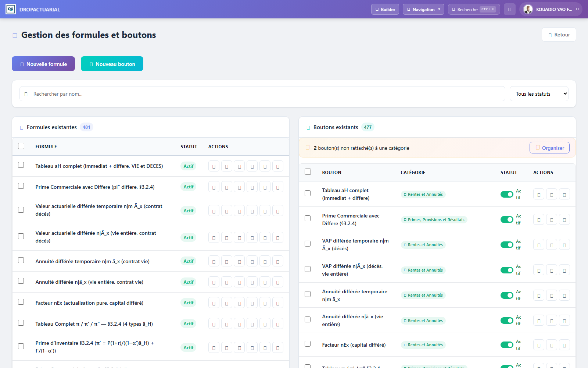Viewport: 588px width, 368px height.
Task: Focus the Rechercher par nom search field
Action: pos(262,94)
